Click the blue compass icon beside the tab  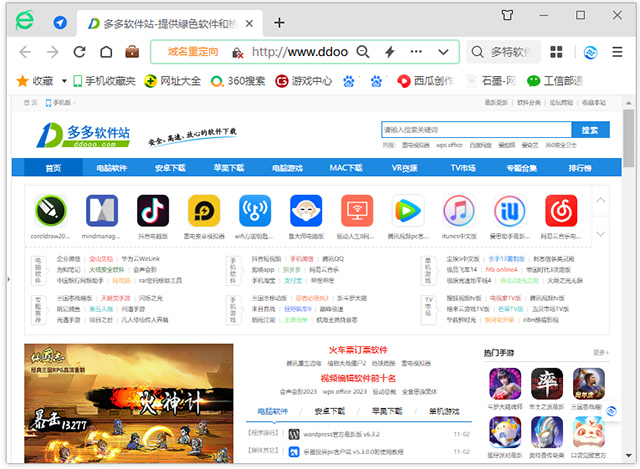coord(60,22)
